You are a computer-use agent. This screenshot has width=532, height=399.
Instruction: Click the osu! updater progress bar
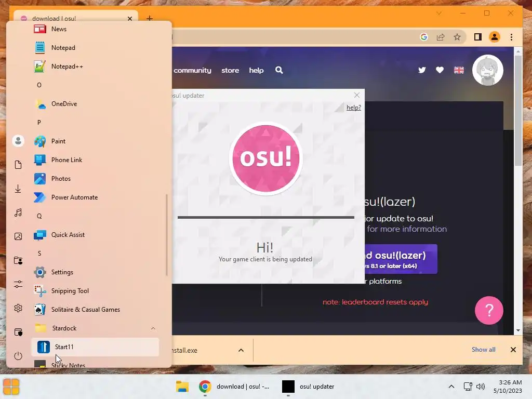coord(265,217)
